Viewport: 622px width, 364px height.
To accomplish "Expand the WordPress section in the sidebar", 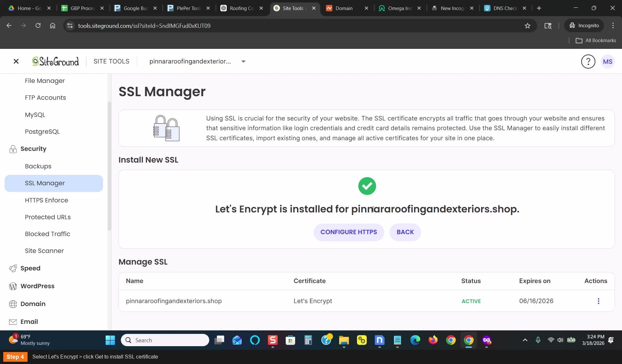I will [37, 286].
